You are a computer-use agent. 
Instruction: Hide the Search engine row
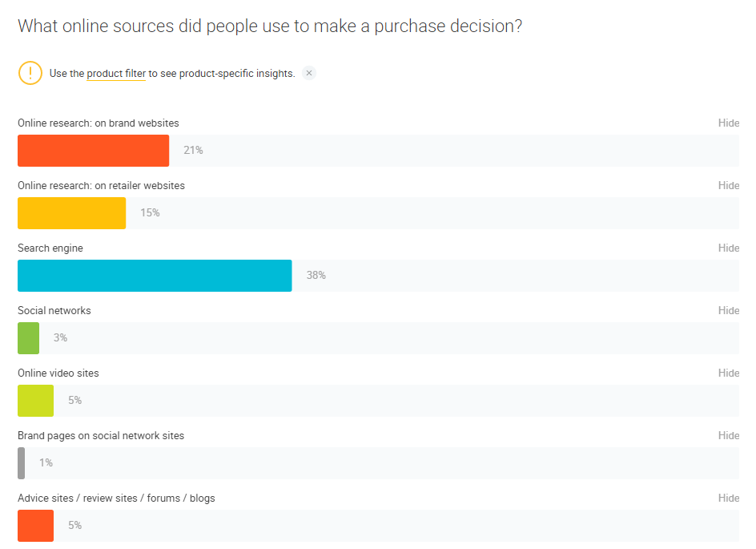point(728,248)
